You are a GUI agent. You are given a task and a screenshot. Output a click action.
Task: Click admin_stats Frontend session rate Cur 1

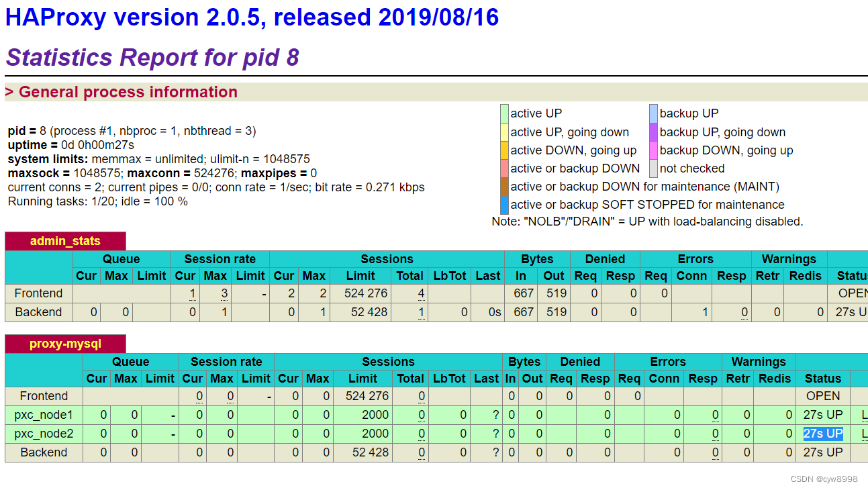[193, 293]
